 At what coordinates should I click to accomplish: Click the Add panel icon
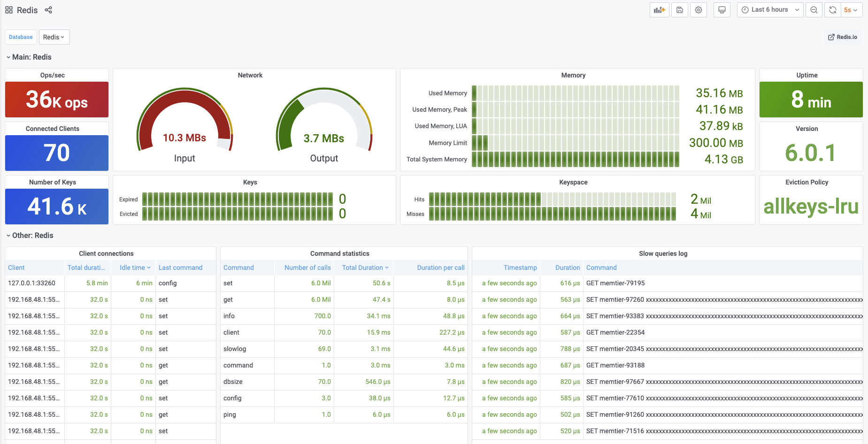point(660,10)
